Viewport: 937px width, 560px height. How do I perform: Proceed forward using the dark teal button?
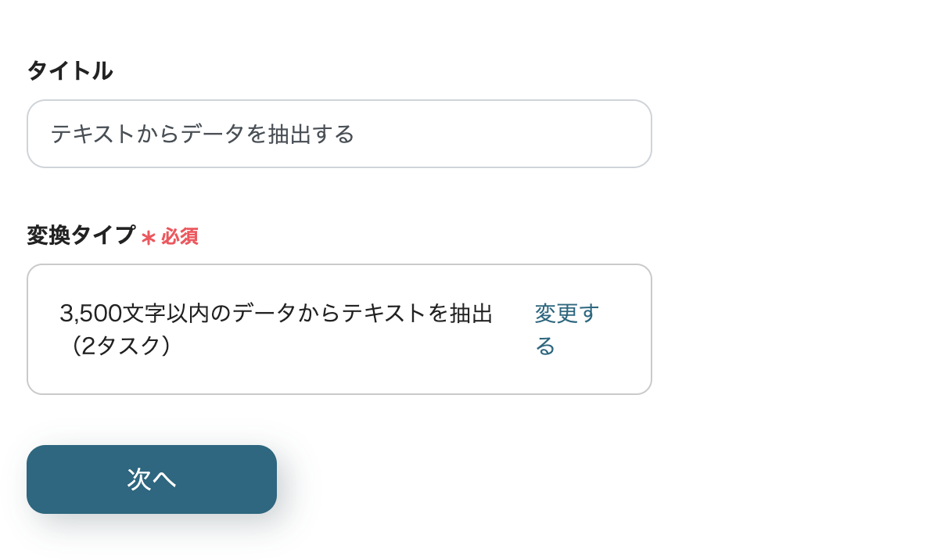pyautogui.click(x=151, y=479)
